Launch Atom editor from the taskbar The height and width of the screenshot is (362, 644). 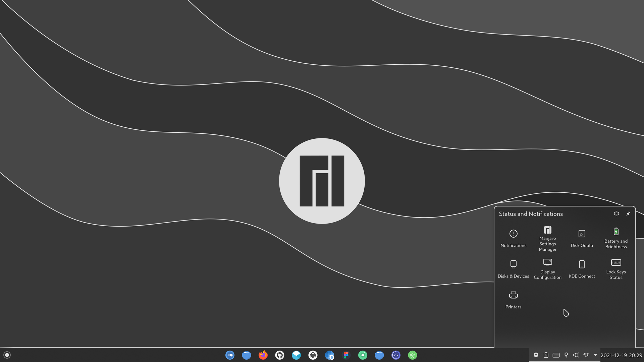tap(413, 355)
